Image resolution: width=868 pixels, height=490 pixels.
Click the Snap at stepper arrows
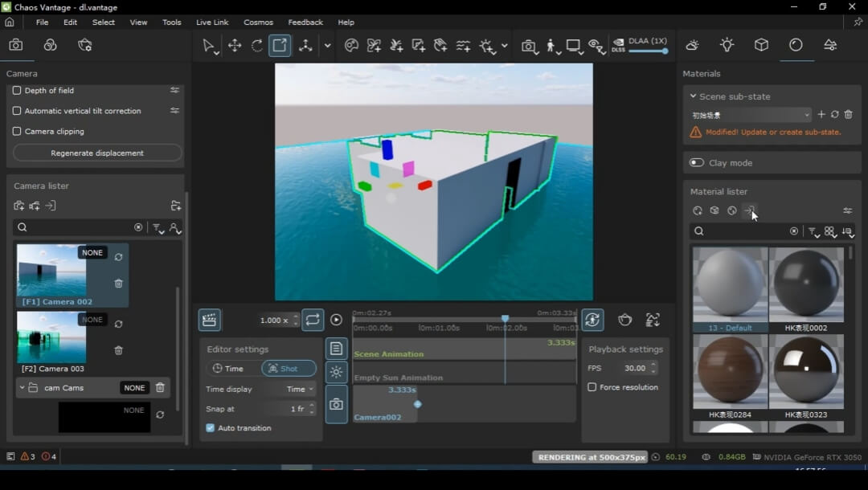(312, 409)
